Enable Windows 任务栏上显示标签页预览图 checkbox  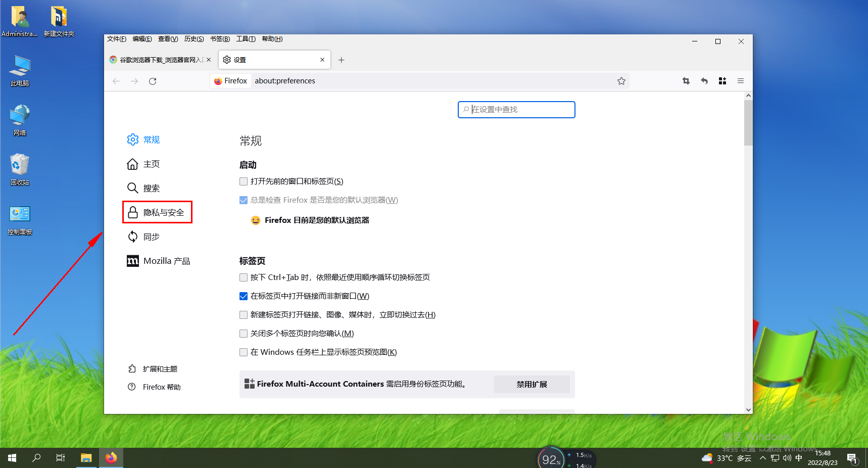244,352
